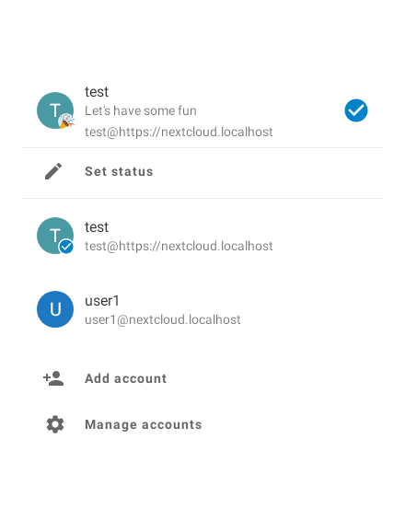Click listed account's test@https://nextcloud.localhost address

(x=179, y=246)
